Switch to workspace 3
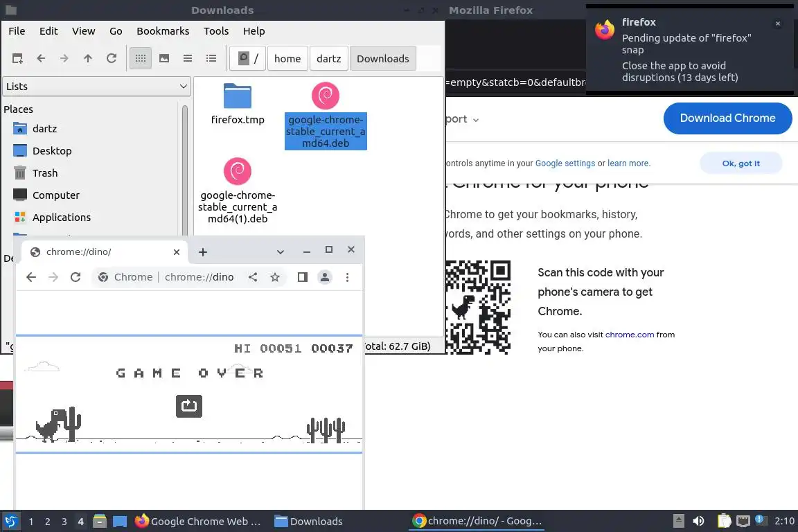 [x=64, y=522]
